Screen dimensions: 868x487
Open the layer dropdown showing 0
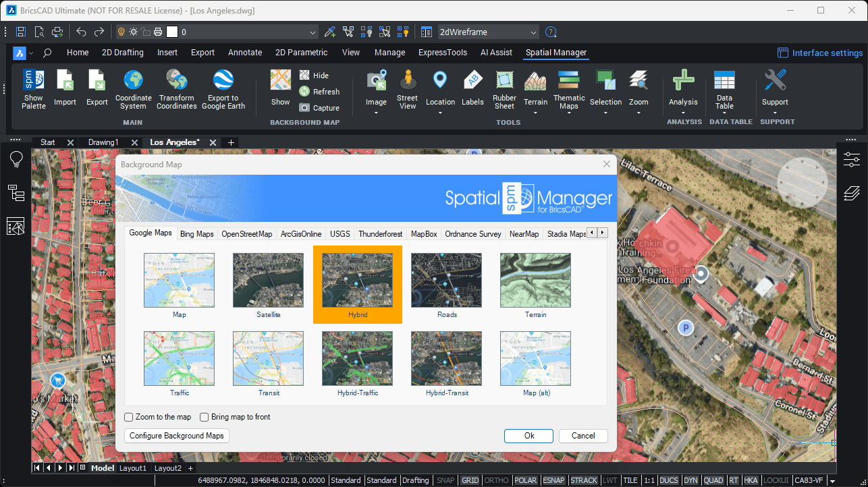(x=313, y=32)
